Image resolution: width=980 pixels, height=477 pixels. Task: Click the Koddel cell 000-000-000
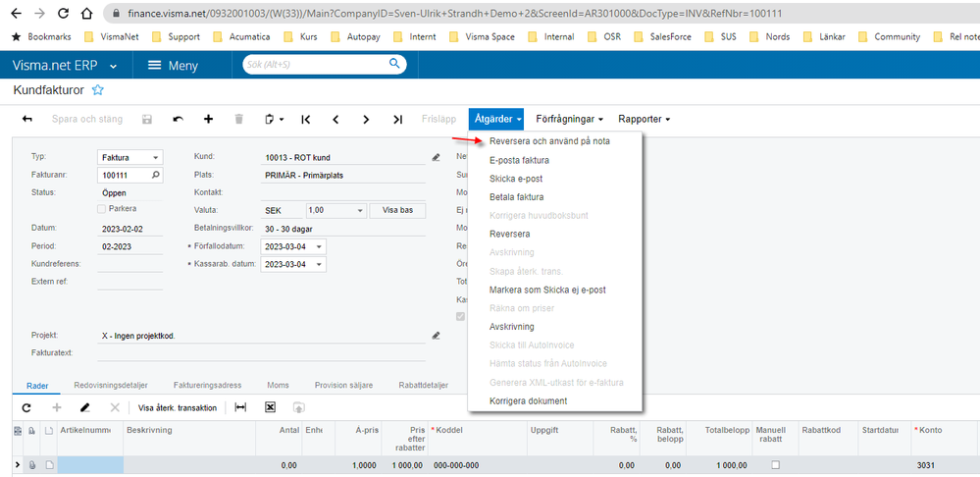click(x=477, y=465)
